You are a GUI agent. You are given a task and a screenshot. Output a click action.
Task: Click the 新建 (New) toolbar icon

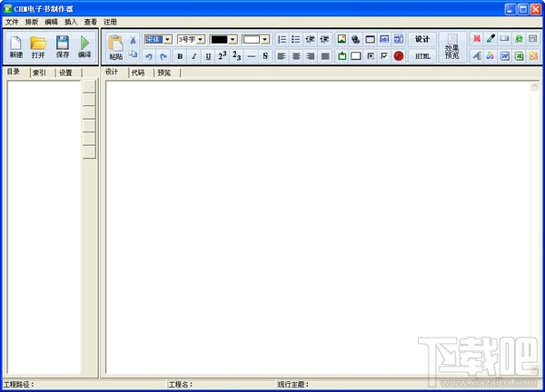(16, 47)
